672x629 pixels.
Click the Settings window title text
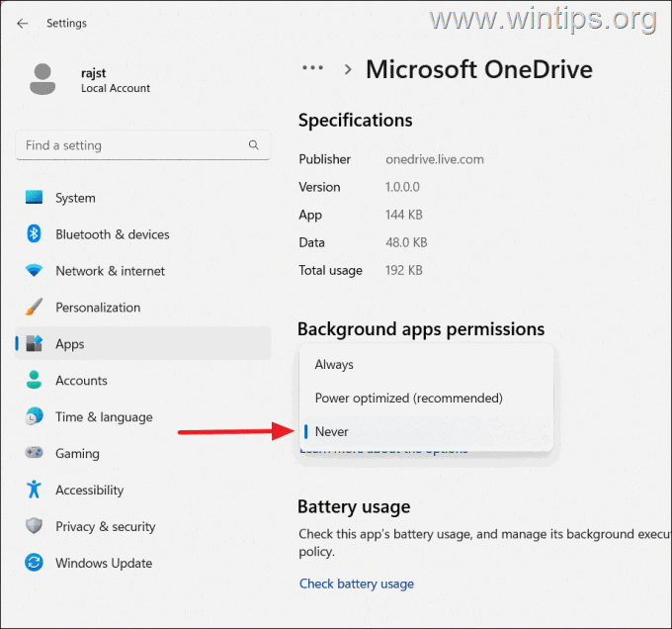[66, 23]
